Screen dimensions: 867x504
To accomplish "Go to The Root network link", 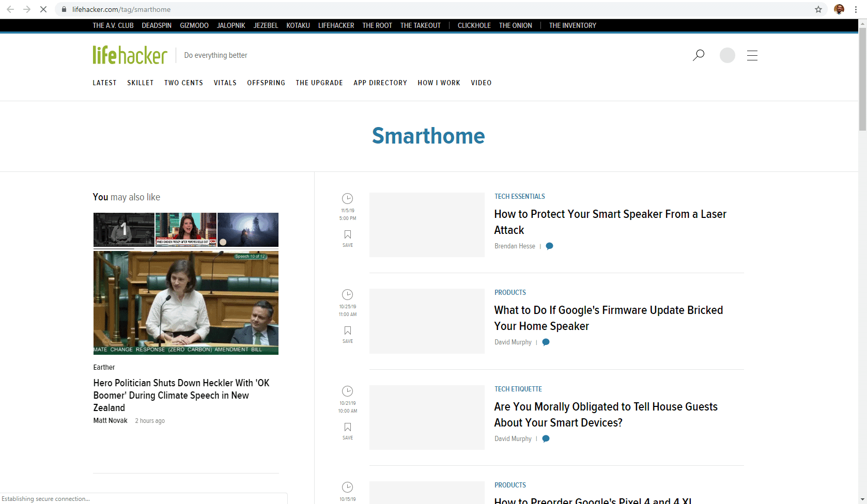I will coord(377,25).
